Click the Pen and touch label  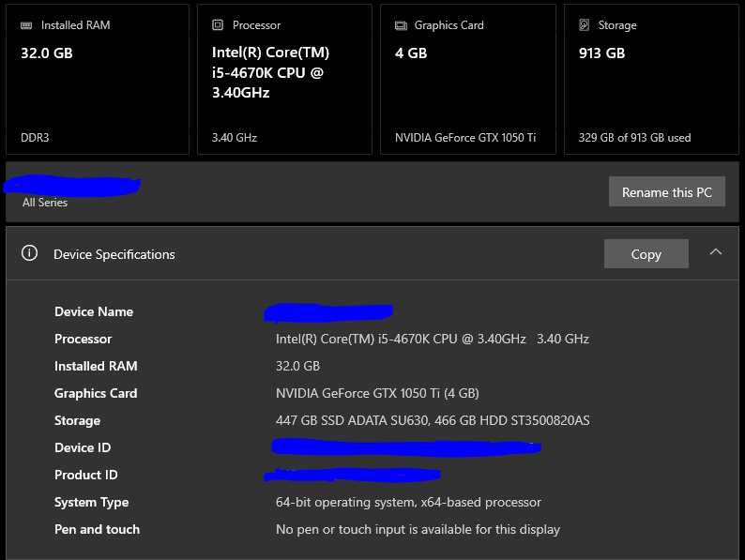pyautogui.click(x=97, y=530)
